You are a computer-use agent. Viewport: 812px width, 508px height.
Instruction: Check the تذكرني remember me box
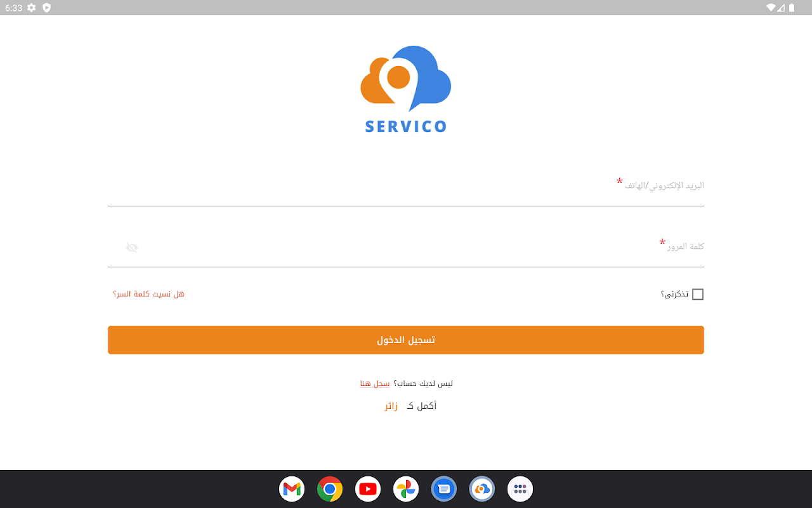click(x=698, y=294)
